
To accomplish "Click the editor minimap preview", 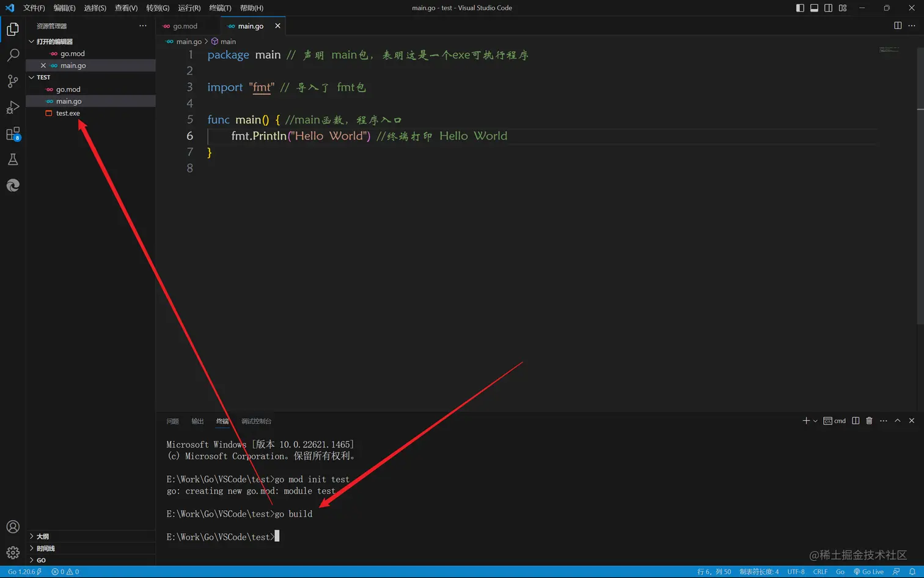I will click(889, 50).
